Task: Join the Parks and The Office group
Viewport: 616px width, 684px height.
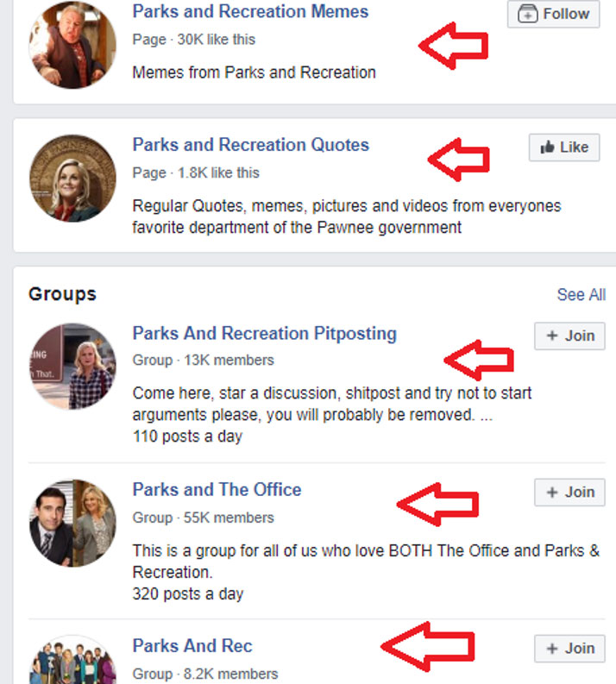Action: pos(569,492)
